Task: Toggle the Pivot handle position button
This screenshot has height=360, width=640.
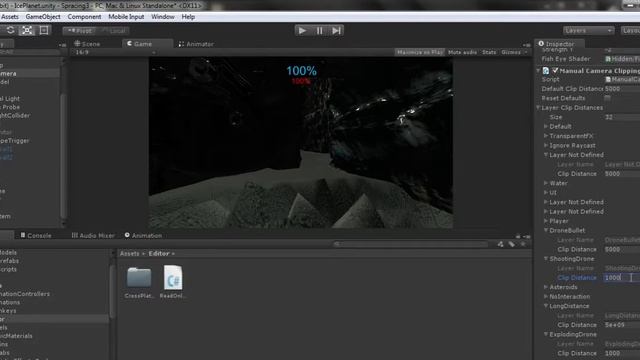Action: (x=80, y=31)
